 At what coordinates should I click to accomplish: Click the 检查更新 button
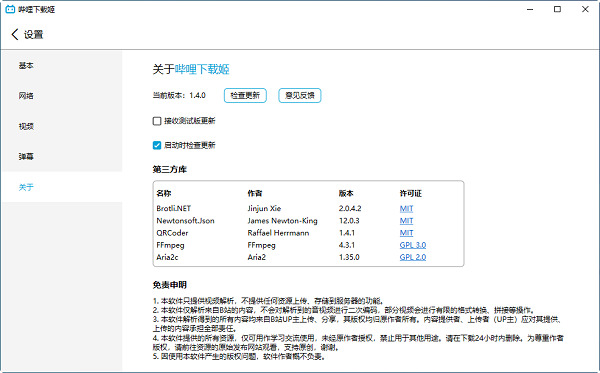click(x=245, y=95)
